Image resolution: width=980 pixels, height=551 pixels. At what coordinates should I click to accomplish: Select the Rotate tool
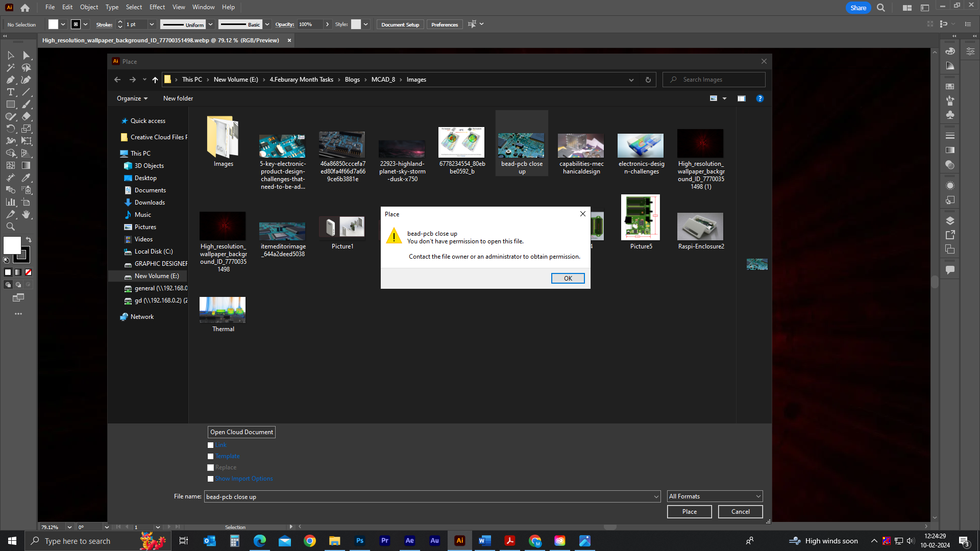point(10,129)
